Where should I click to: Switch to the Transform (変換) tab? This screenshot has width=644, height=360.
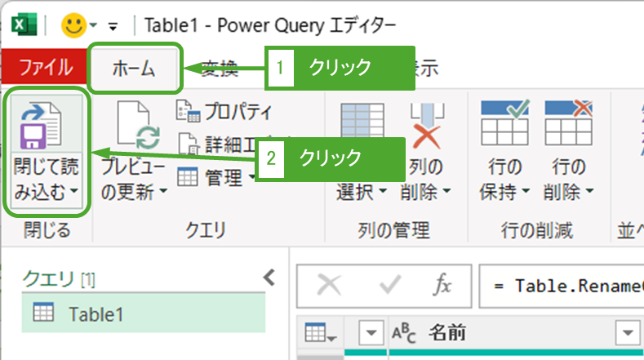click(x=219, y=69)
